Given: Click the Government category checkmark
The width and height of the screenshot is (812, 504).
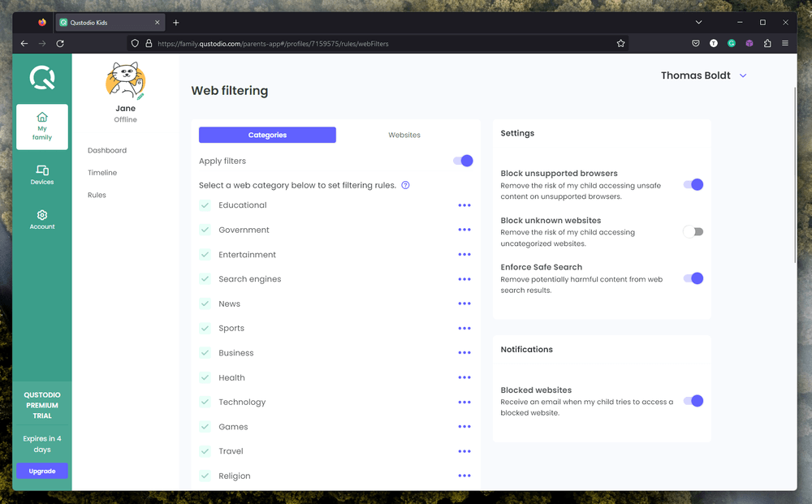Looking at the screenshot, I should (205, 230).
